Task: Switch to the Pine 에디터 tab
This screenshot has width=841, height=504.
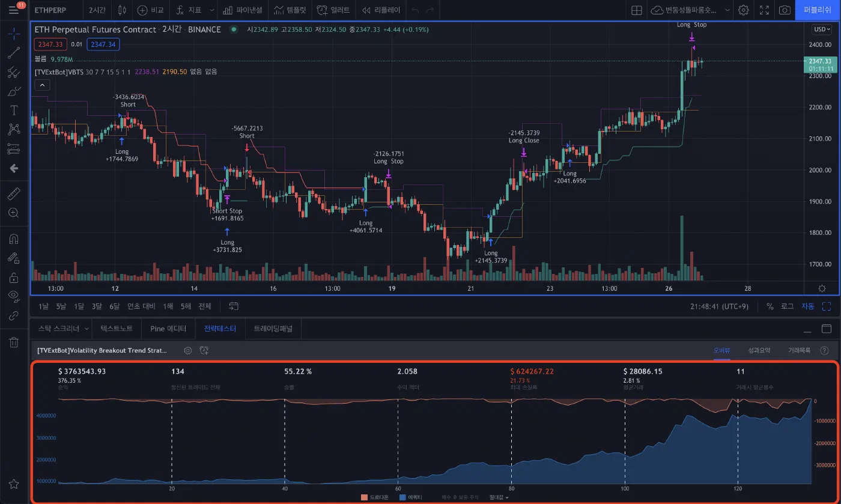Action: click(x=168, y=329)
